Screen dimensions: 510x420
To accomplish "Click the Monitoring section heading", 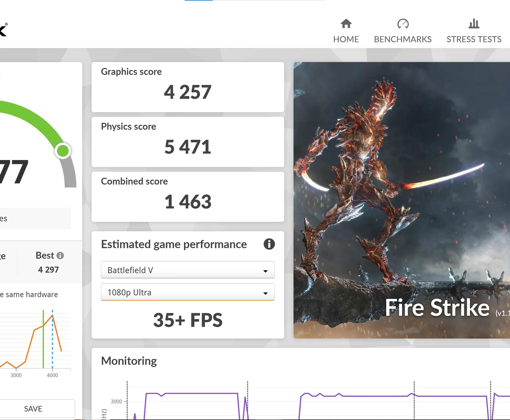I will coord(129,361).
